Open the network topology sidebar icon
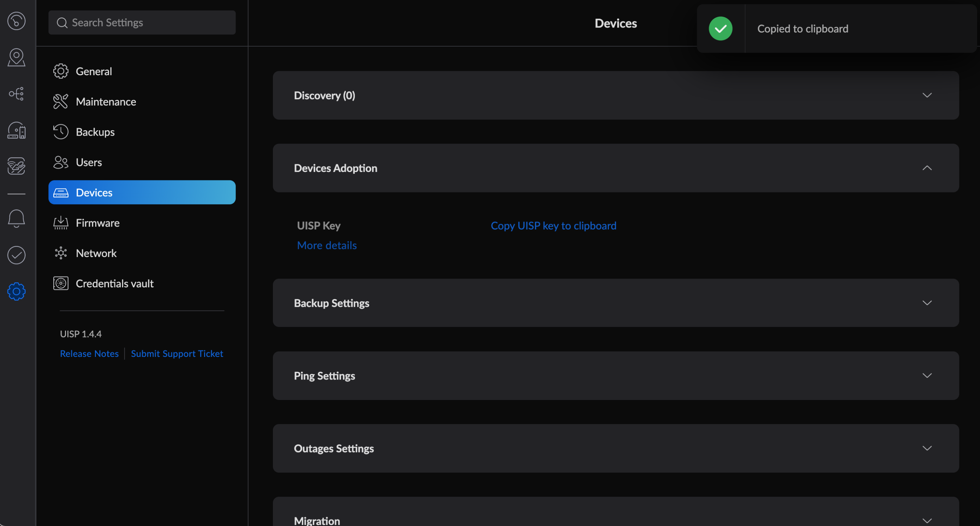Image resolution: width=980 pixels, height=526 pixels. point(16,94)
